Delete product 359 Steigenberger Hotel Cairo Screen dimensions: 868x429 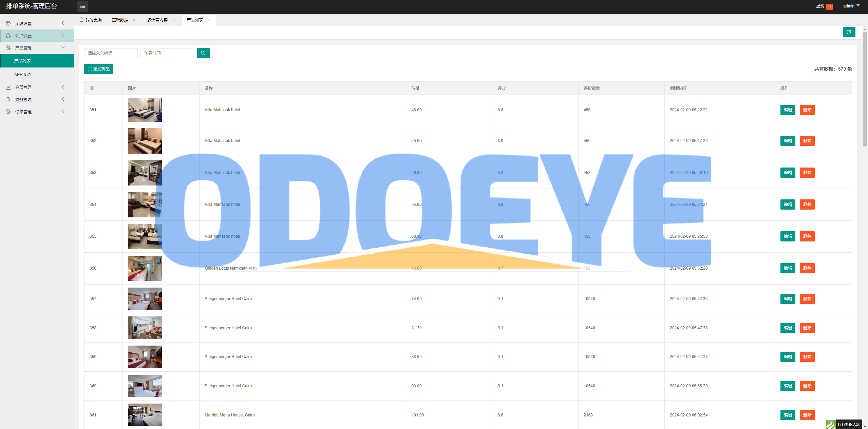click(807, 357)
